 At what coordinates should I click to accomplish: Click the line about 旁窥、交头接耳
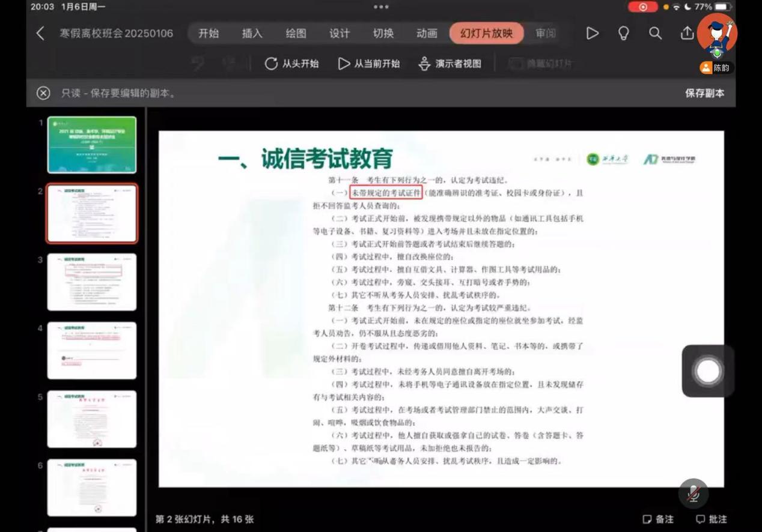[x=430, y=282]
